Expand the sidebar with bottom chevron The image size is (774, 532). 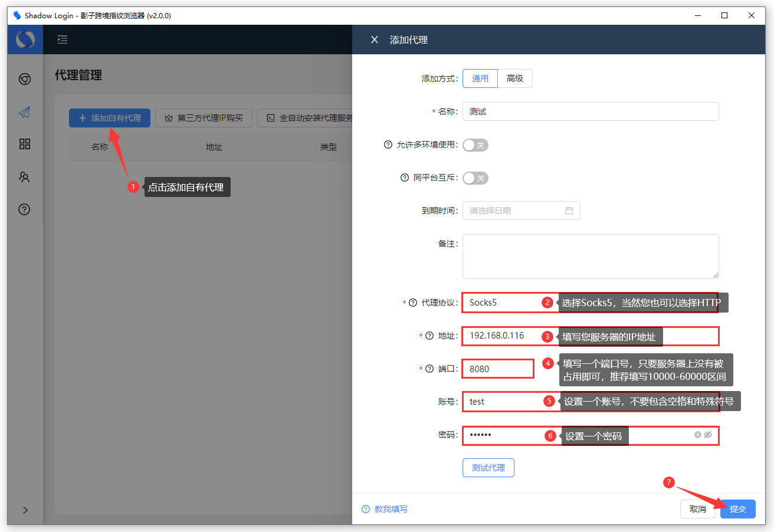click(x=25, y=510)
